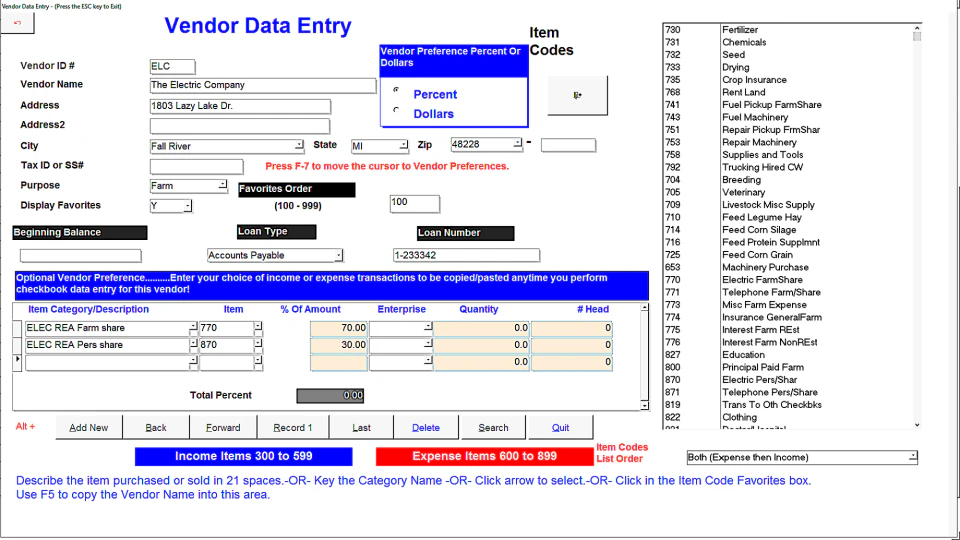Click the Delete button

tap(426, 427)
